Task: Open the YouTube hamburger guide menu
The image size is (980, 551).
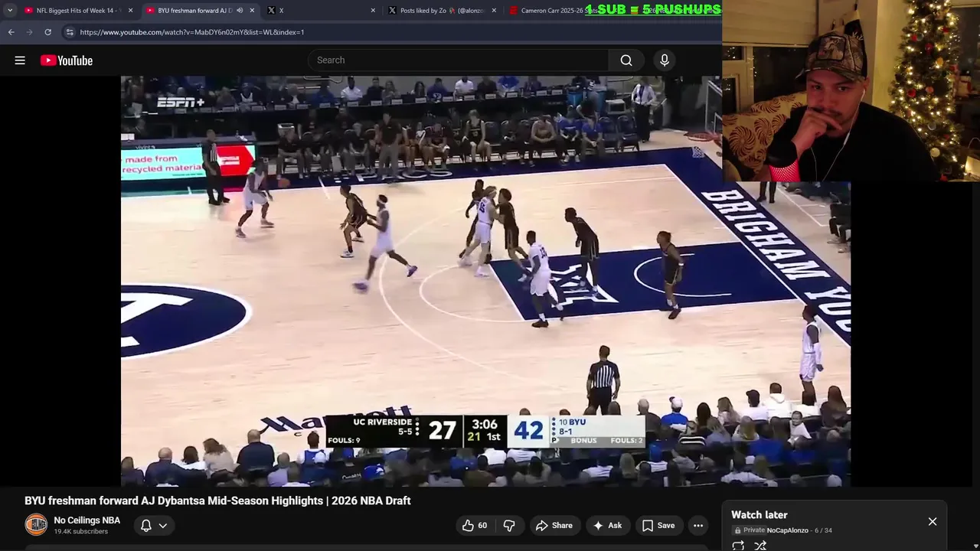Action: (20, 60)
